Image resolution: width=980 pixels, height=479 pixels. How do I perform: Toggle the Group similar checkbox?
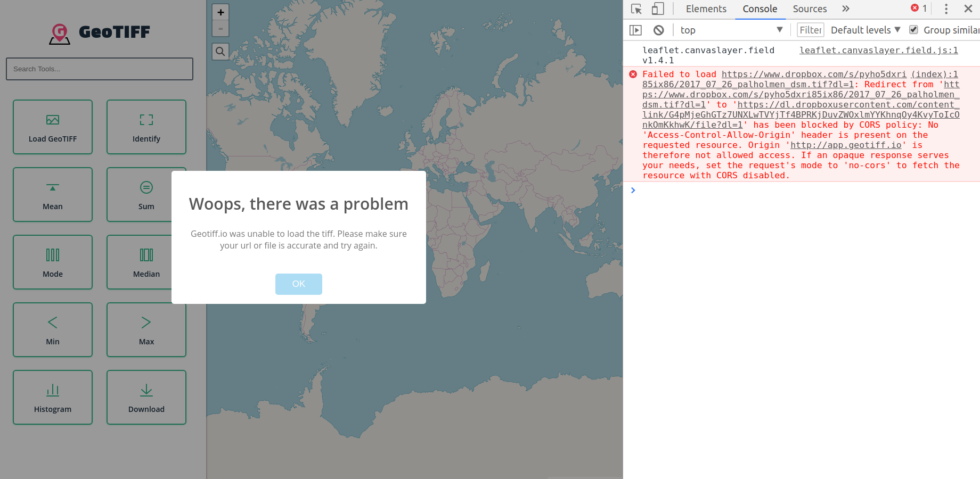(913, 30)
